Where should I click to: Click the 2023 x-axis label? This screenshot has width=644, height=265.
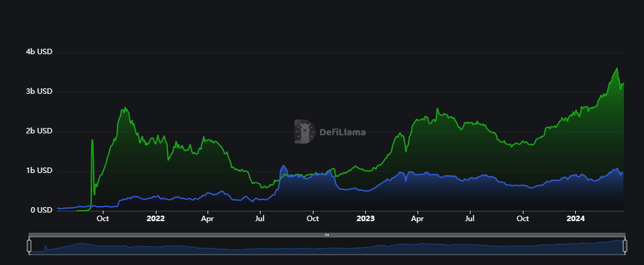(x=365, y=218)
